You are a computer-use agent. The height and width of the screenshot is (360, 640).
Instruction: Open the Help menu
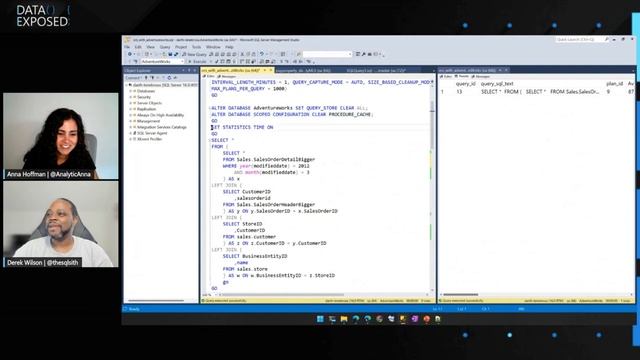[229, 47]
